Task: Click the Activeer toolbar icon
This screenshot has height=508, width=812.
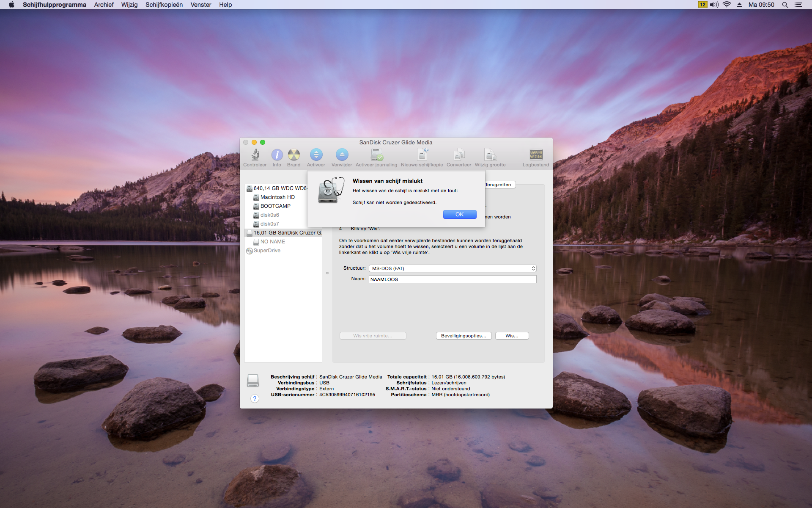Action: coord(316,155)
